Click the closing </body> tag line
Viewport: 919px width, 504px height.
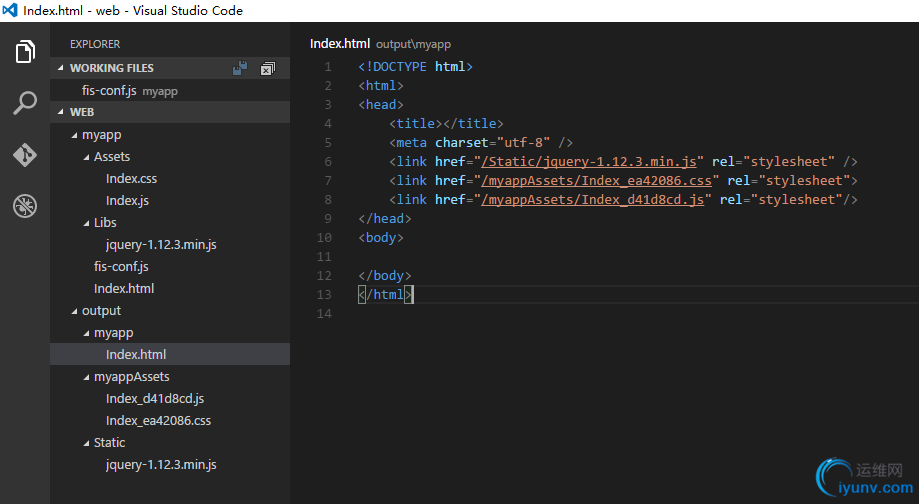click(384, 275)
